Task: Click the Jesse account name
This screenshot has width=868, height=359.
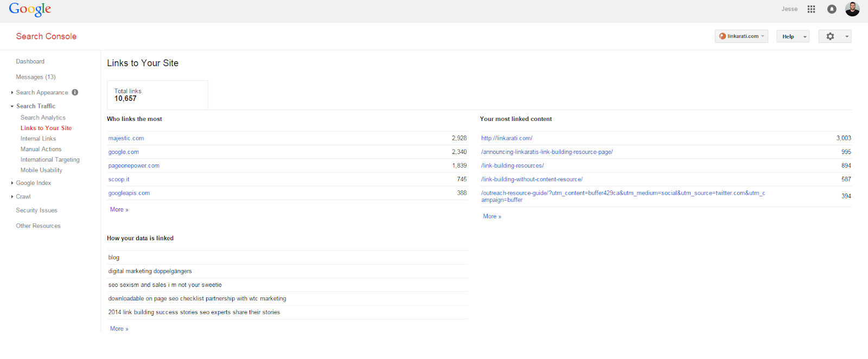Action: 789,9
